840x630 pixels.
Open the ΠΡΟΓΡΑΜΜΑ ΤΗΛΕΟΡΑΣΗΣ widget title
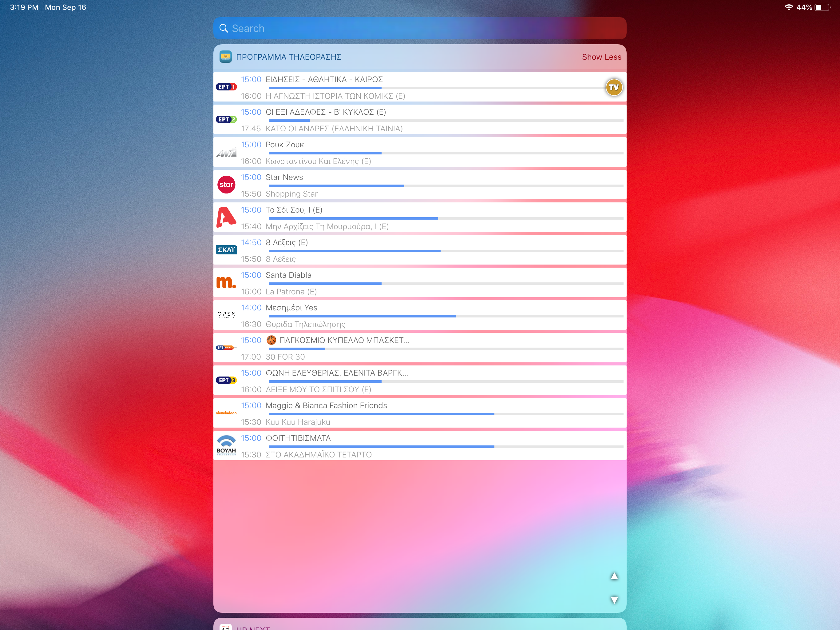pyautogui.click(x=289, y=57)
